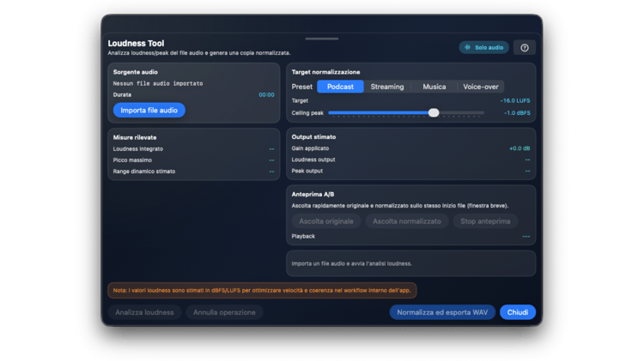Play Ascolta originale preview
Screen dimensions: 644x361
coord(326,221)
